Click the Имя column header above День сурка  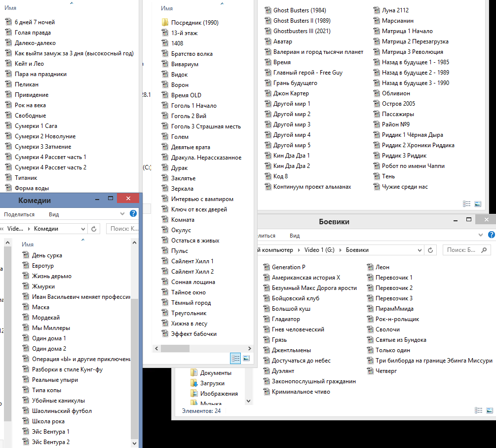(x=28, y=244)
